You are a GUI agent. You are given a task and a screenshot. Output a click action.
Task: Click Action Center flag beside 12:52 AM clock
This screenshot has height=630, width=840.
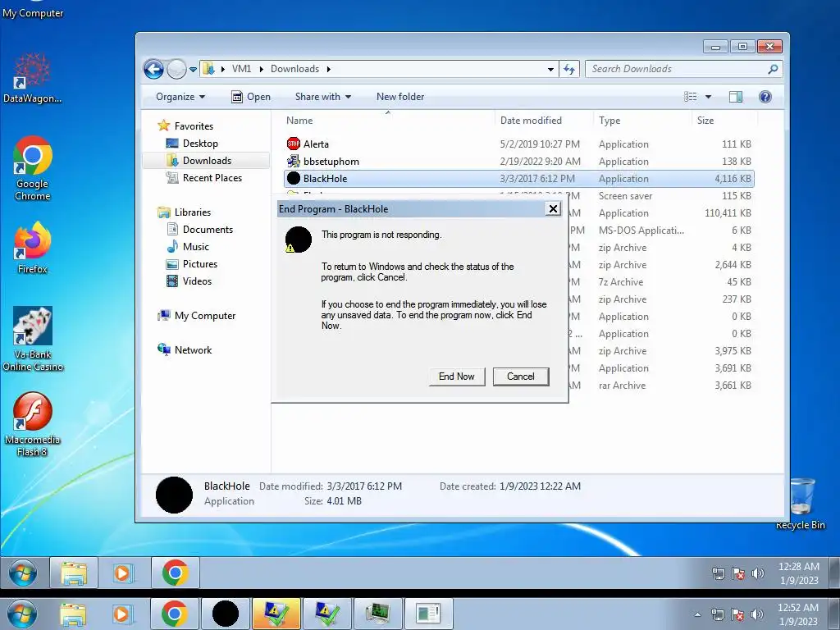[737, 614]
